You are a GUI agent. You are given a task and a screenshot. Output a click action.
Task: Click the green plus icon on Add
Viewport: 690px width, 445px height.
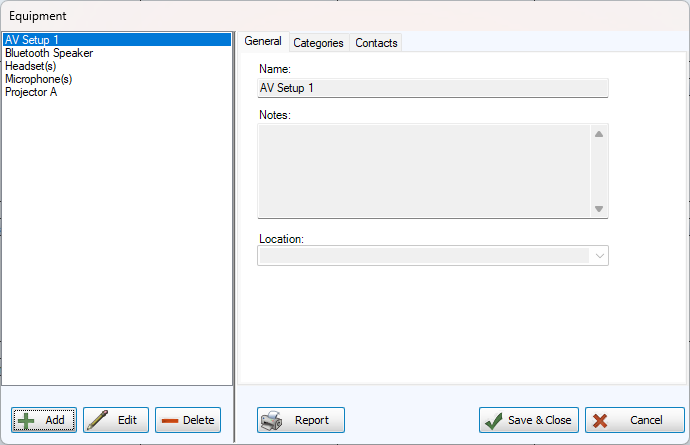[27, 420]
